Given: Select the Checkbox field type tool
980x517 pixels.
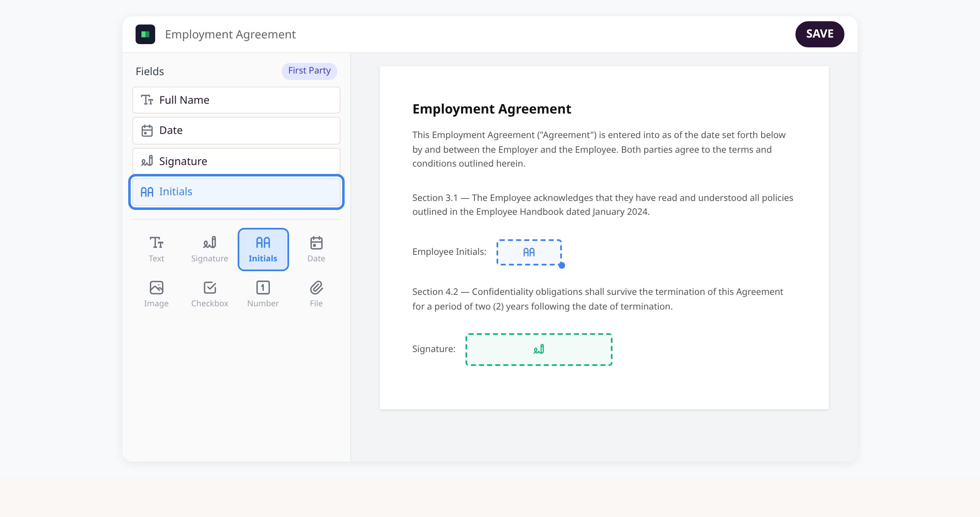Looking at the screenshot, I should pyautogui.click(x=209, y=294).
